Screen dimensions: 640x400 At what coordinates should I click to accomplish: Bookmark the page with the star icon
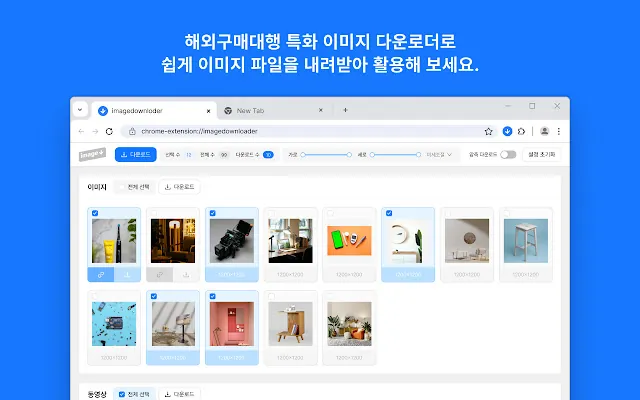[x=488, y=131]
